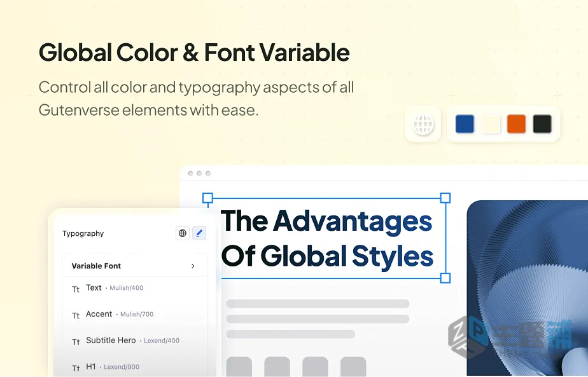This screenshot has width=588, height=377.
Task: Click the pencil edit icon in Typography panel
Action: (x=199, y=233)
